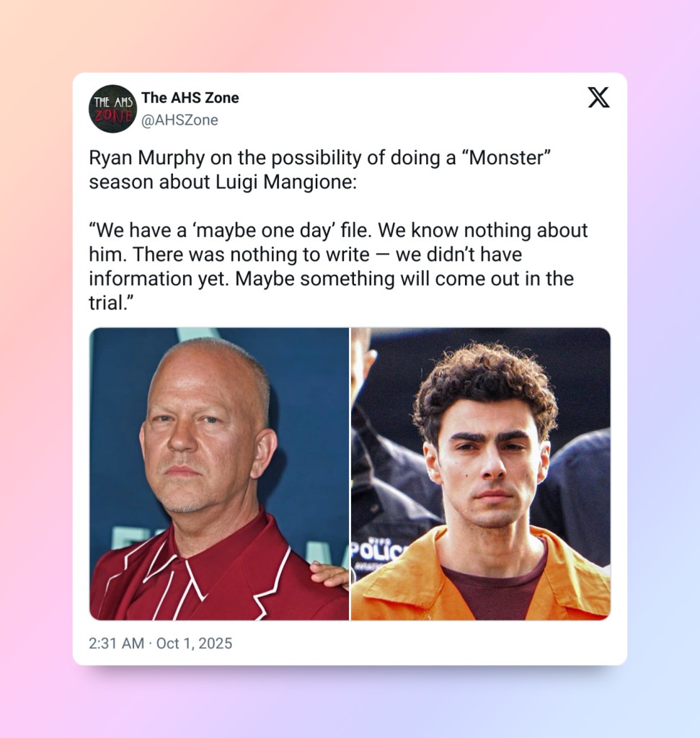Viewport: 700px width, 738px height.
Task: Open the @AHSZone handle link
Action: tap(180, 120)
